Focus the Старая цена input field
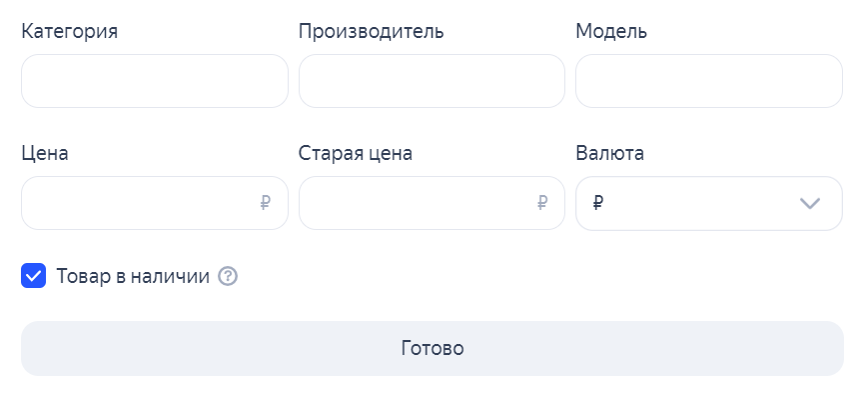The image size is (868, 397). tap(432, 203)
